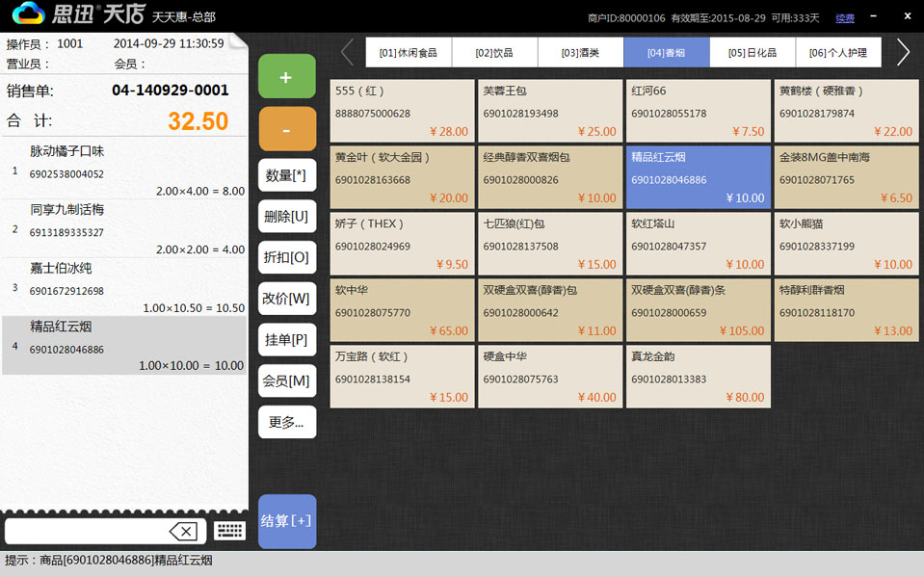The width and height of the screenshot is (924, 577).
Task: Switch to [05]日化品 category tab
Action: 752,52
